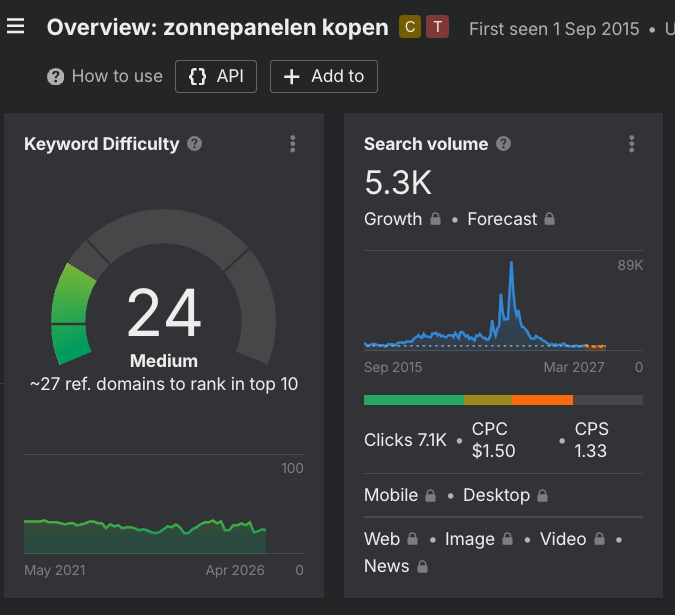Image resolution: width=675 pixels, height=615 pixels.
Task: Click the Medium difficulty label
Action: click(164, 361)
